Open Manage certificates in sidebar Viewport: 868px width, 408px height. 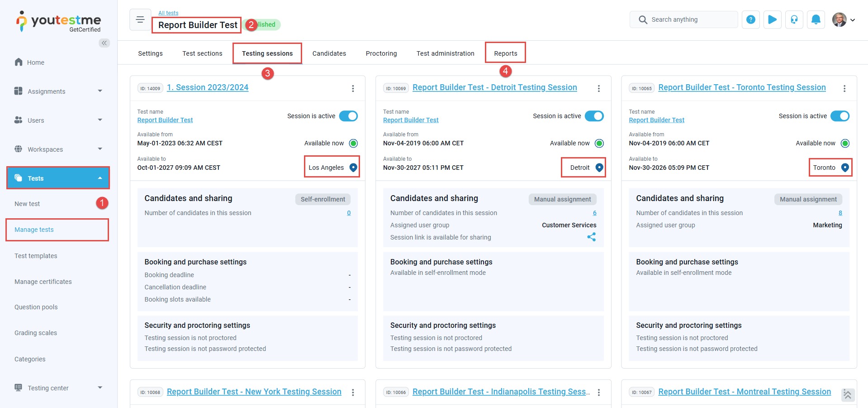tap(43, 282)
